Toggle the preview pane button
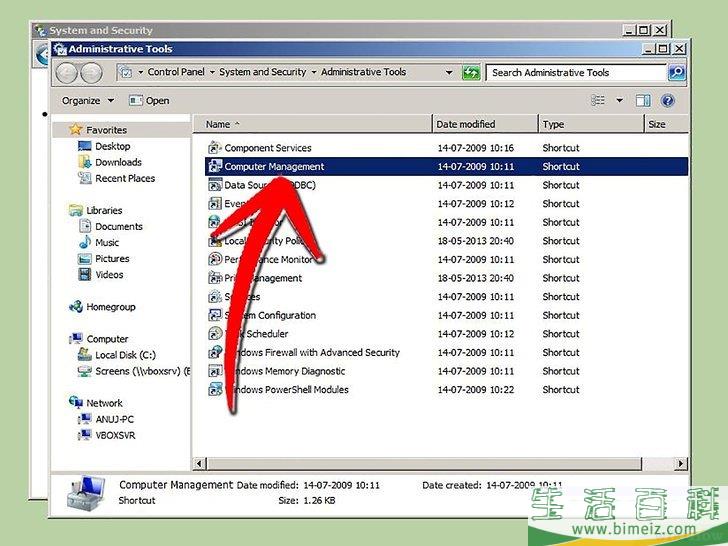The image size is (728, 546). point(643,100)
